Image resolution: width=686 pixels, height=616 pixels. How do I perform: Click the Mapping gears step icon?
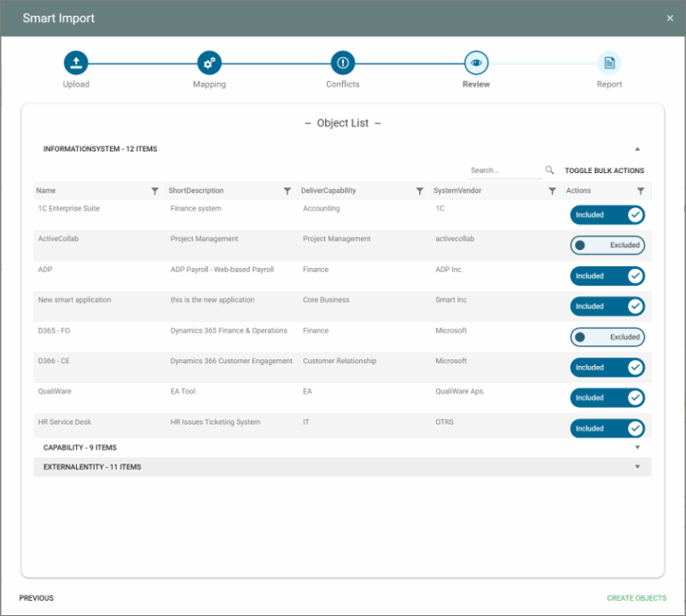209,62
